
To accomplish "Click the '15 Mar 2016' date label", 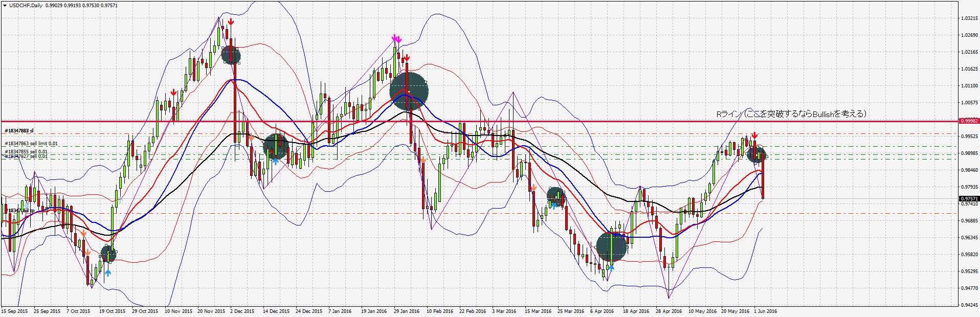I will (538, 311).
